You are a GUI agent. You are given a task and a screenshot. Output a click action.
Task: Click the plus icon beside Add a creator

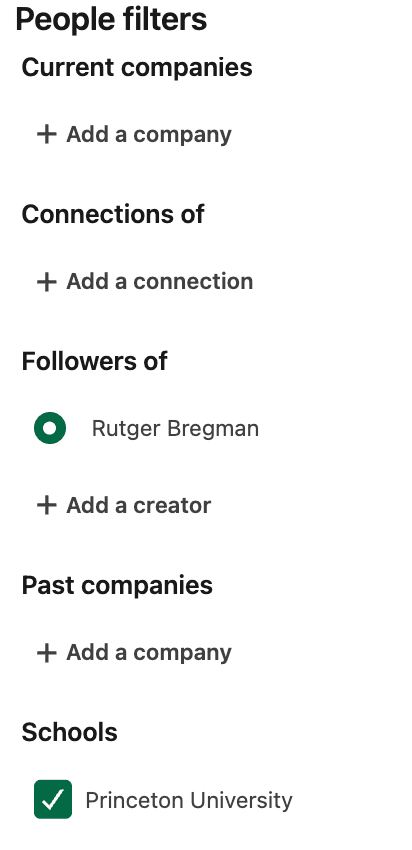coord(47,505)
